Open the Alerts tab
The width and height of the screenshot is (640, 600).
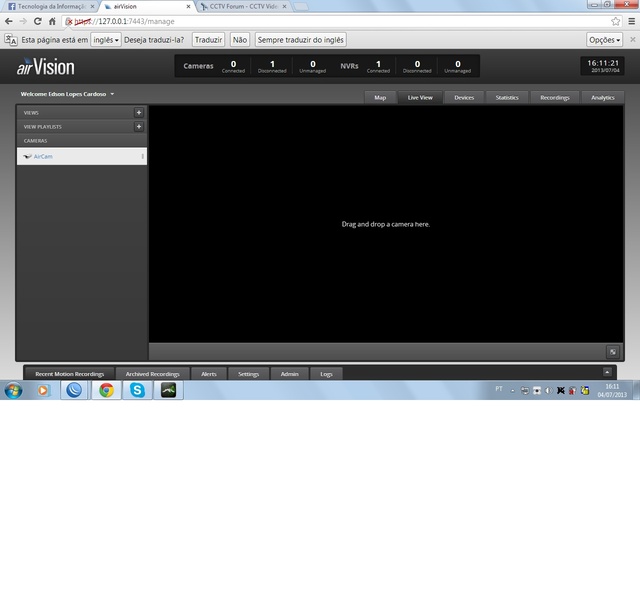[x=209, y=374]
